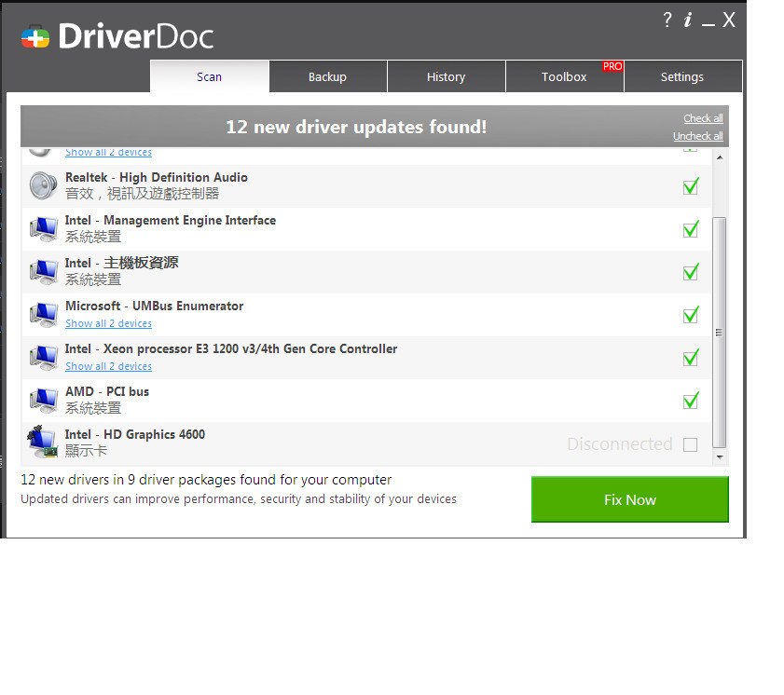
Task: Open the info (i) icon
Action: (x=688, y=20)
